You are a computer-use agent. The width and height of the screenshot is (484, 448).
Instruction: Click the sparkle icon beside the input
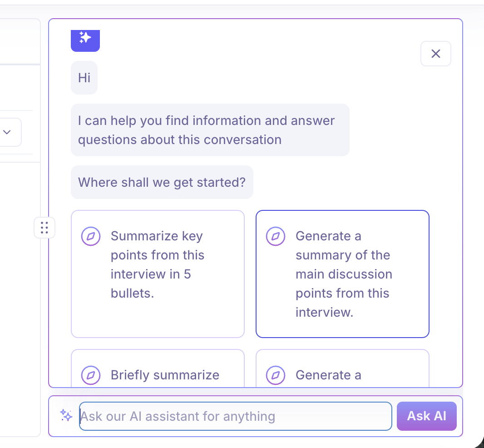tap(66, 415)
